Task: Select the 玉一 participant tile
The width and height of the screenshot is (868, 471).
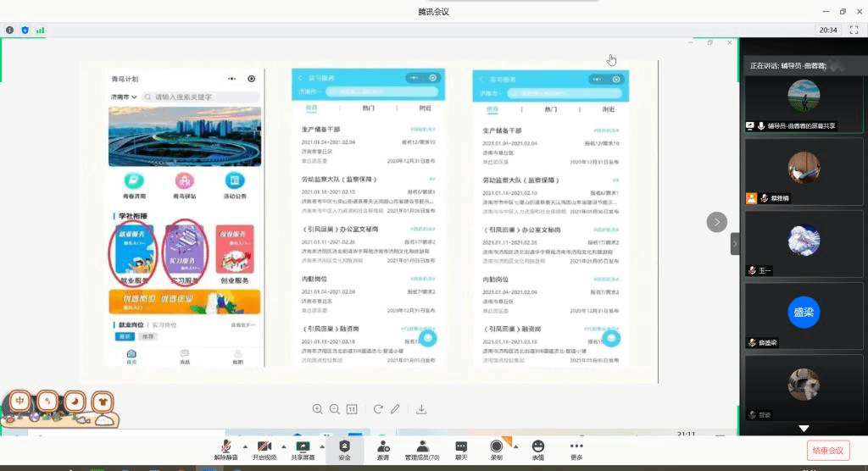Action: coord(804,243)
